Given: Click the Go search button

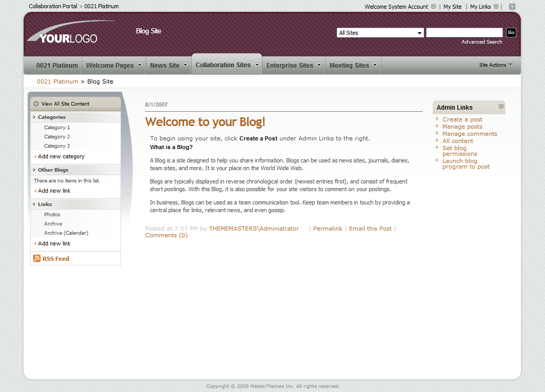Looking at the screenshot, I should (511, 32).
